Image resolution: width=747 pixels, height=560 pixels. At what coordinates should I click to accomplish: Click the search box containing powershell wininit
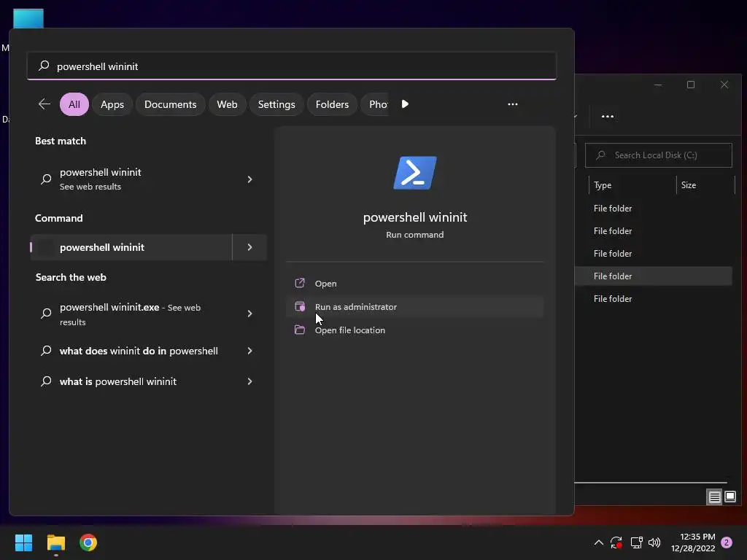click(x=292, y=66)
